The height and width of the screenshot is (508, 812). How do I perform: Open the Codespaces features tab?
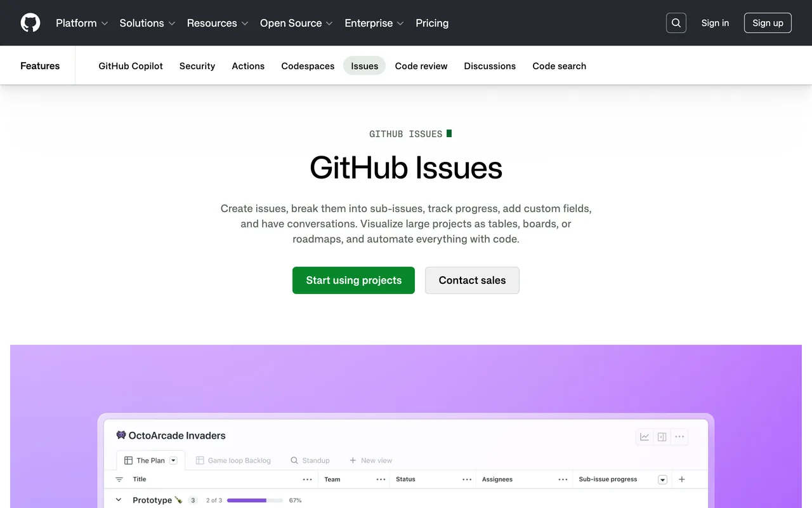click(308, 66)
